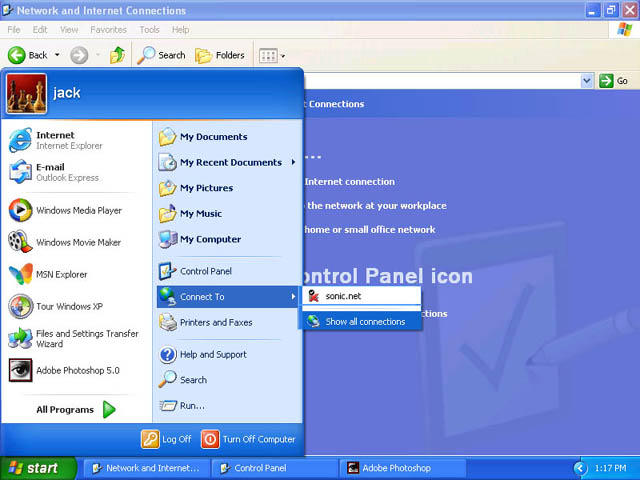Click the Views icon in toolbar
The width and height of the screenshot is (640, 480).
click(x=268, y=56)
